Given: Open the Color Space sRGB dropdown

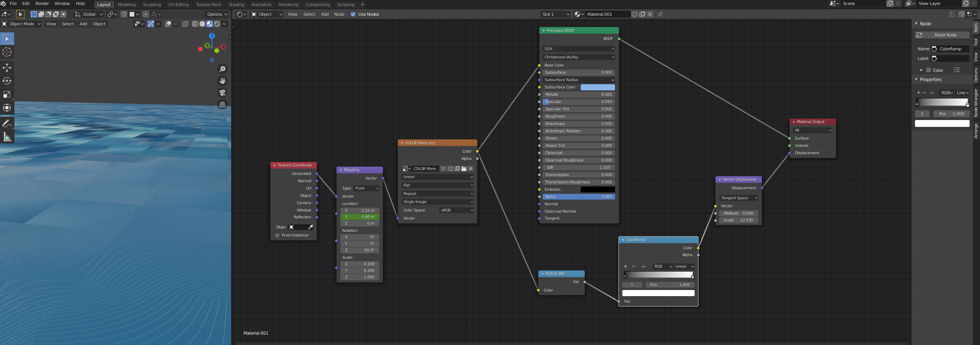Looking at the screenshot, I should pyautogui.click(x=457, y=210).
